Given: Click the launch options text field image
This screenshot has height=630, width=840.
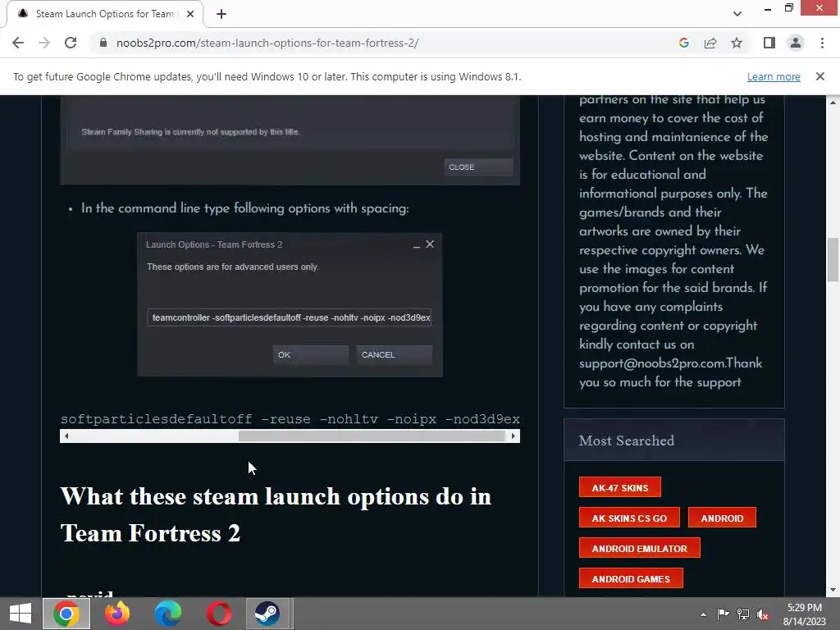Looking at the screenshot, I should (290, 317).
